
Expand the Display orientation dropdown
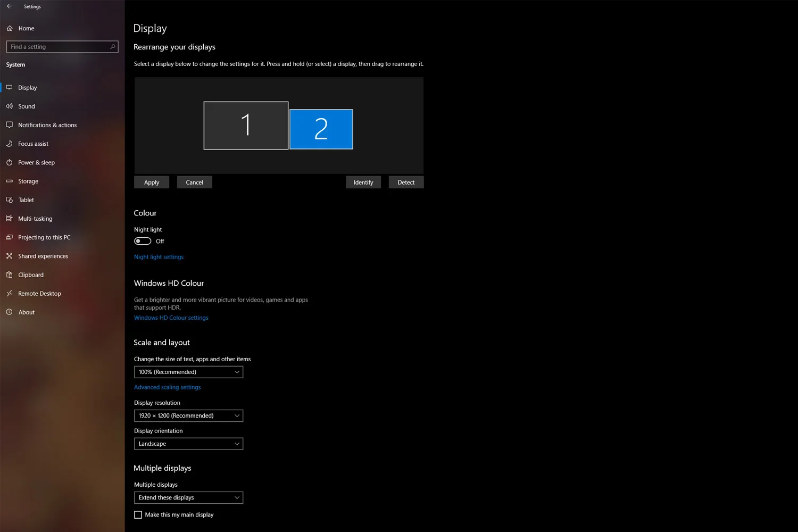188,444
